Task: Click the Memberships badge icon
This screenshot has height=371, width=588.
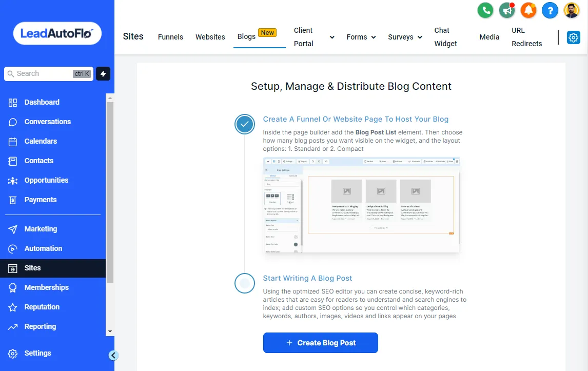Action: tap(13, 288)
